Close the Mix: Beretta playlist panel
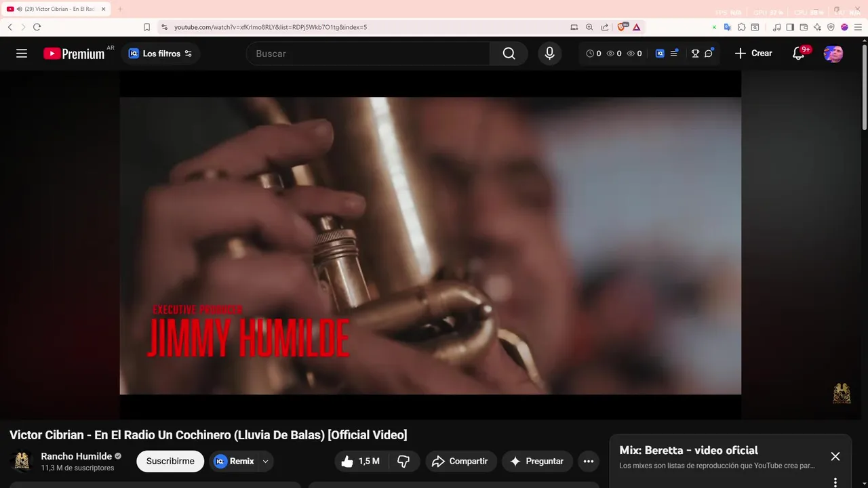Screen dimensions: 868x488 [835, 457]
